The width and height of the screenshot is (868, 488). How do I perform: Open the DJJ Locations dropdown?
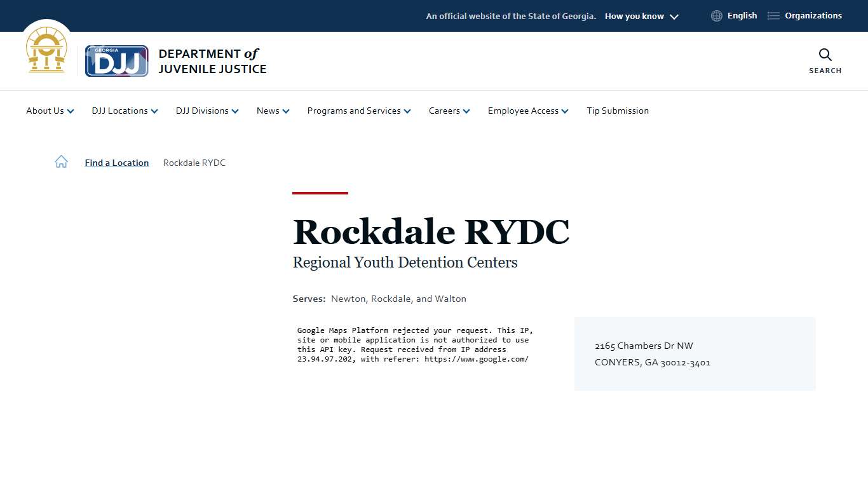[x=125, y=111]
